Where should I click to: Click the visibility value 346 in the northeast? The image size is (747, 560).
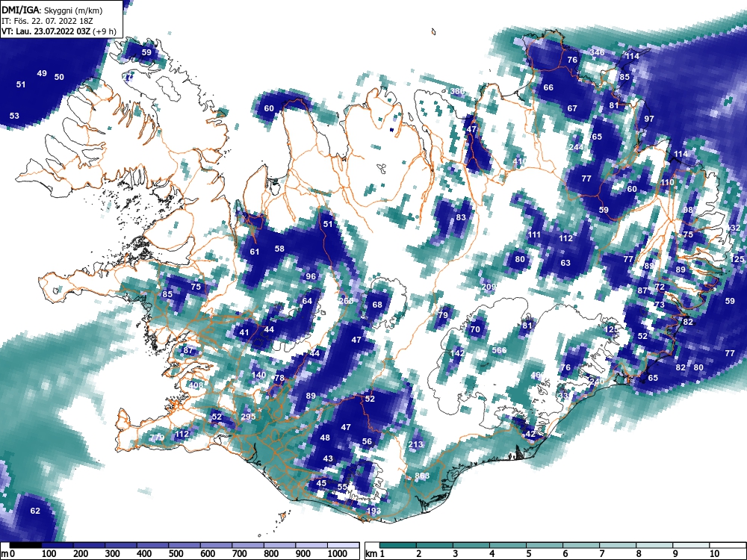point(597,52)
